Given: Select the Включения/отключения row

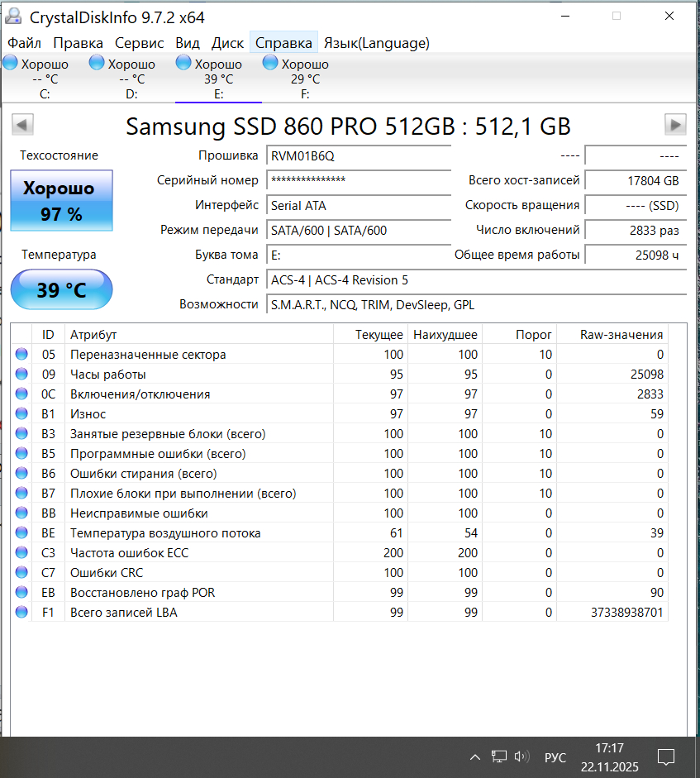Looking at the screenshot, I should coord(340,394).
